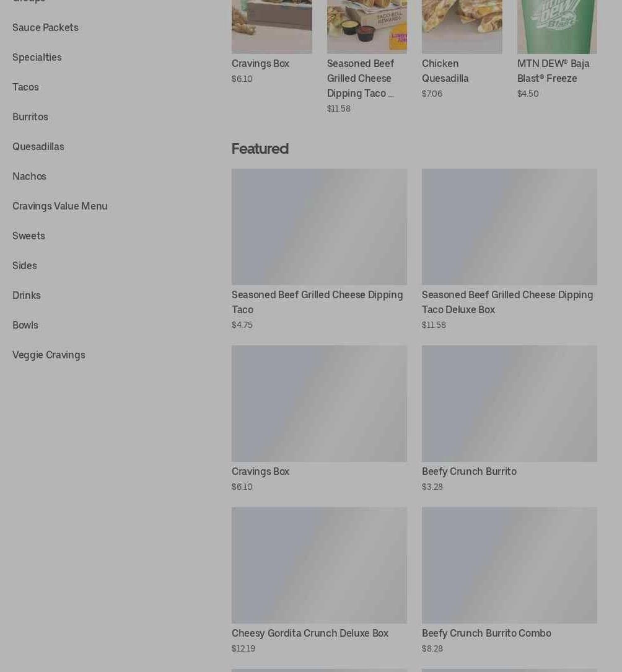Go to the Sweets section
The width and height of the screenshot is (622, 672).
(28, 236)
